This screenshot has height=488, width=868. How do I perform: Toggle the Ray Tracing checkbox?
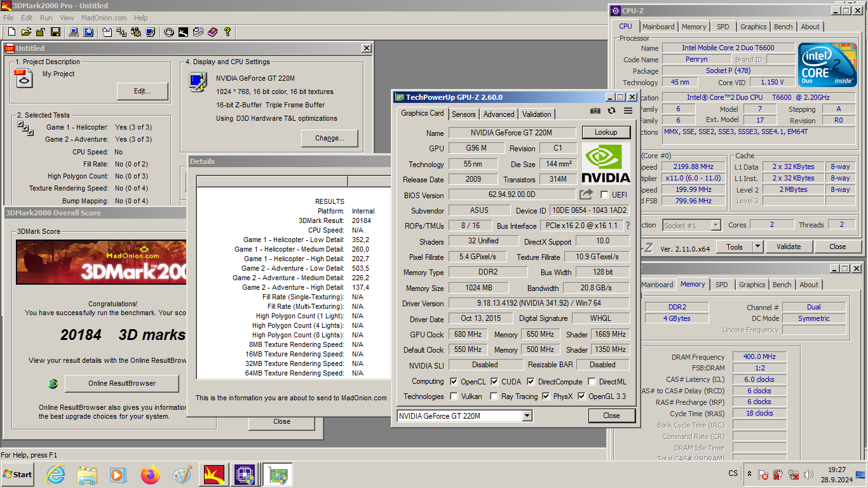pos(494,396)
